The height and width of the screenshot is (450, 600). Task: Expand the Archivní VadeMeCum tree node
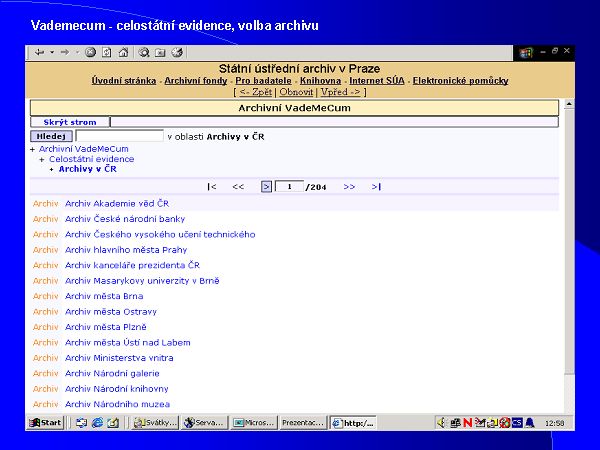coord(33,150)
